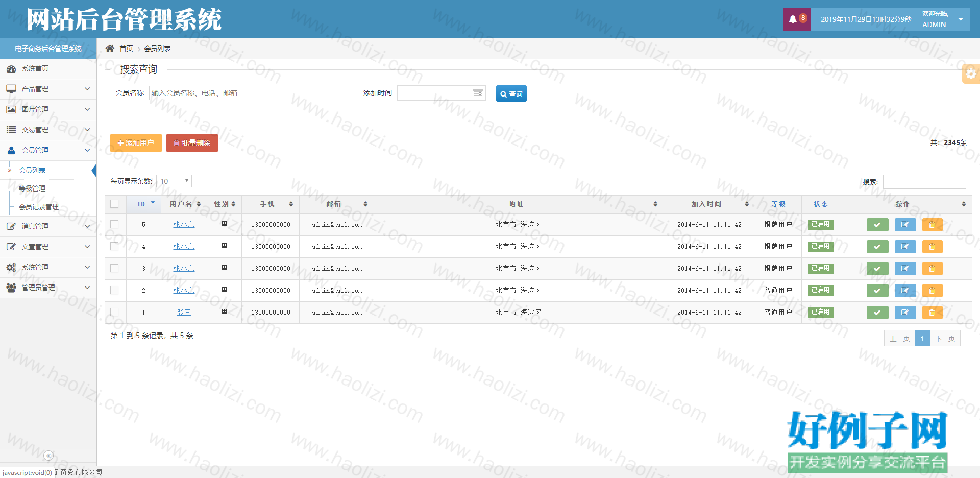Viewport: 980px width, 478px height.
Task: Sort by the 地址 column header
Action: (519, 204)
